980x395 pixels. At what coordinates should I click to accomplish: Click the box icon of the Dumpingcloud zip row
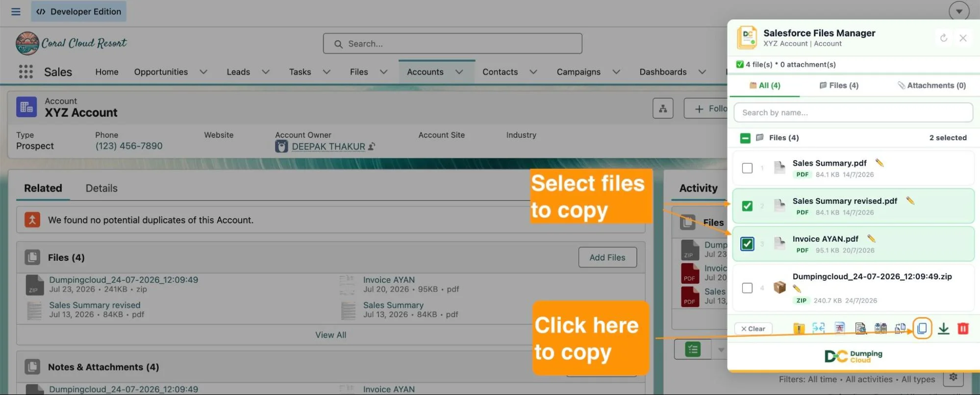(779, 288)
